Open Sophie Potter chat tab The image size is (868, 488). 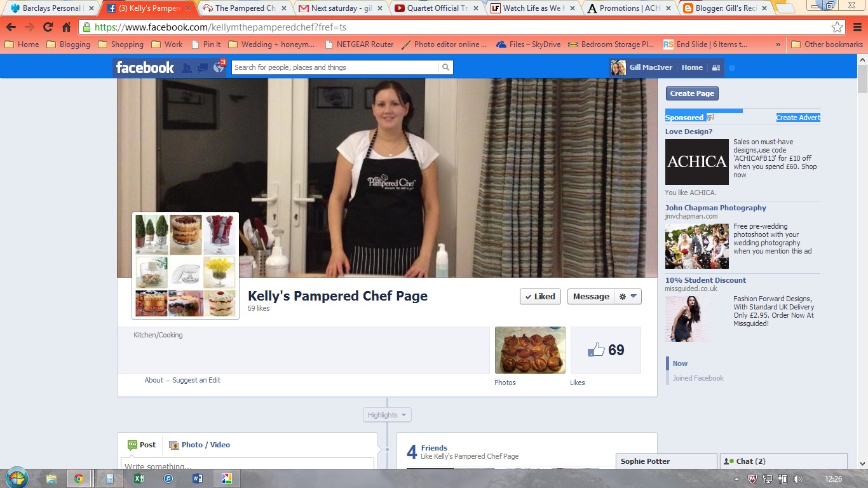pos(667,461)
